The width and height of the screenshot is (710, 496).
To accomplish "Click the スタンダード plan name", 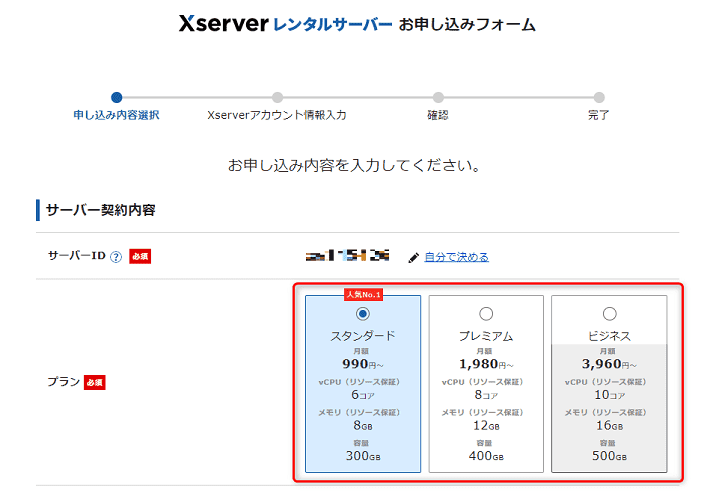I will coord(363,336).
